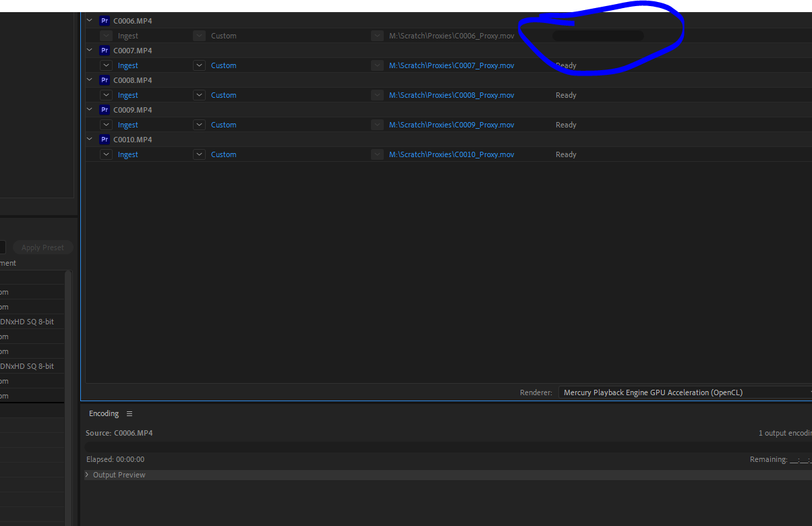Open the Encoding panel menu
Image resolution: width=812 pixels, height=526 pixels.
coord(129,413)
